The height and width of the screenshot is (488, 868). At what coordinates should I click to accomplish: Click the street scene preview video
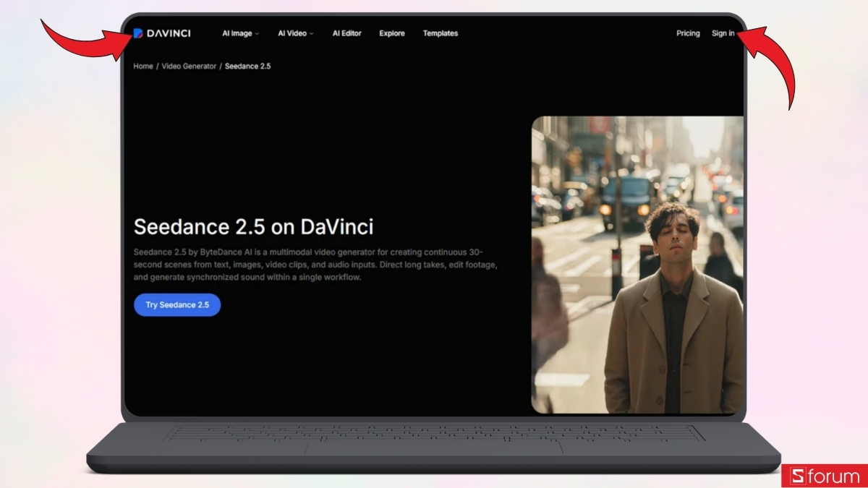(x=637, y=265)
